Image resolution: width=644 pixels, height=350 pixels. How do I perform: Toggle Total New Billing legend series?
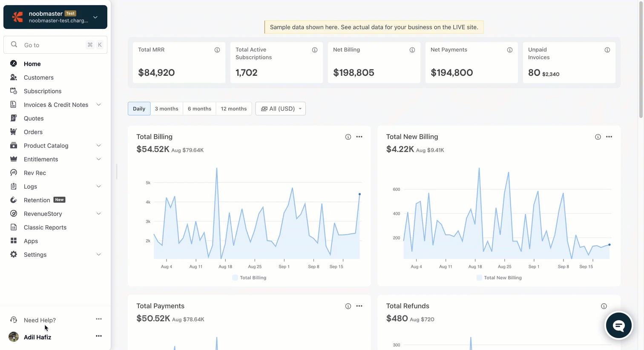(x=499, y=278)
